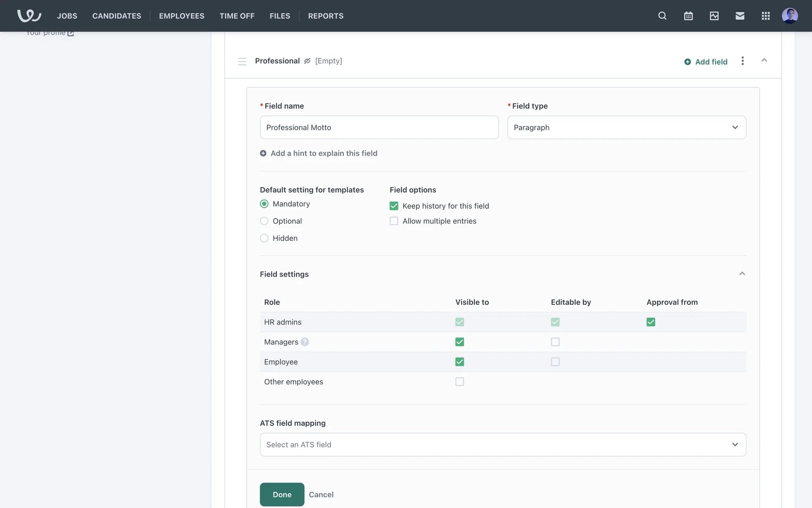The image size is (812, 508).
Task: Click the Professional Motto field name input
Action: click(x=379, y=127)
